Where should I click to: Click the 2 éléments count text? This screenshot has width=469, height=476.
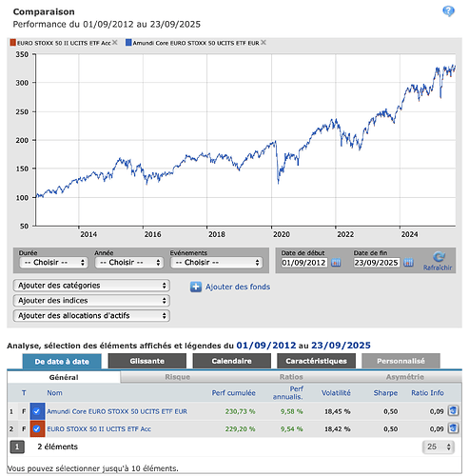pos(58,446)
